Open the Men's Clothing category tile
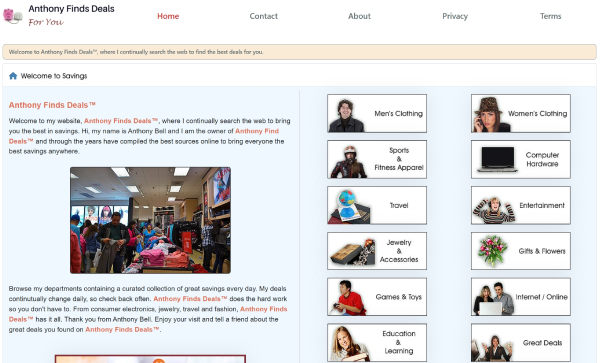Viewport: 600px width, 363px height. (377, 114)
